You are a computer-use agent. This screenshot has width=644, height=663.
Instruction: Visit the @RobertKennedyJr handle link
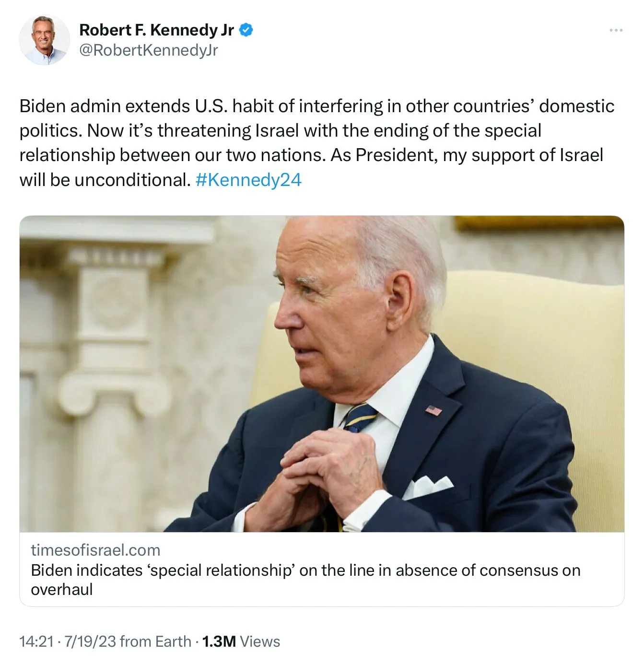click(x=148, y=50)
